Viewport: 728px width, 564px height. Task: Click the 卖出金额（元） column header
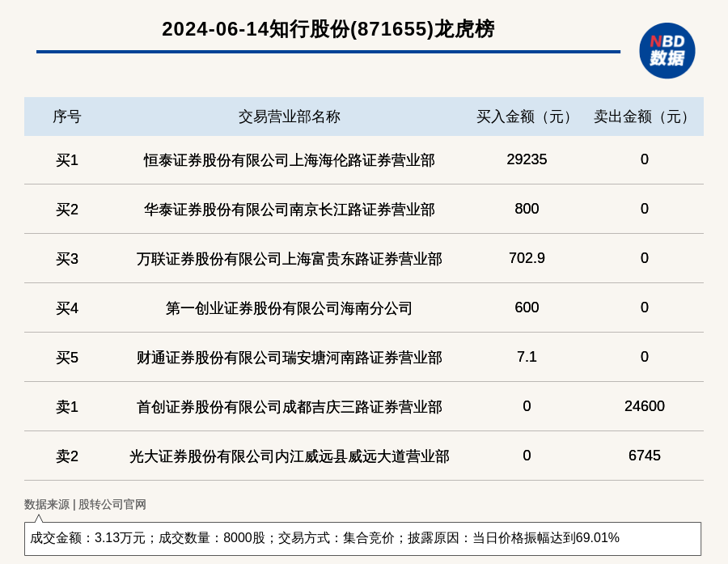point(644,117)
